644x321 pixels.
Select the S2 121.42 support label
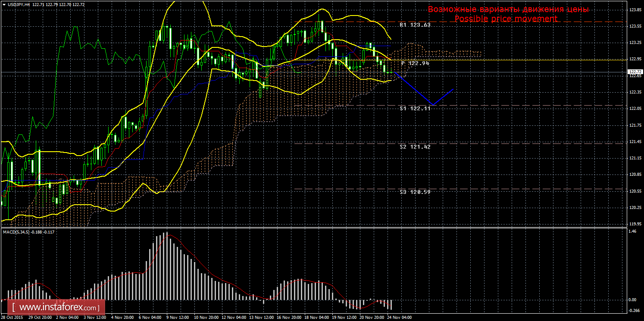point(415,147)
